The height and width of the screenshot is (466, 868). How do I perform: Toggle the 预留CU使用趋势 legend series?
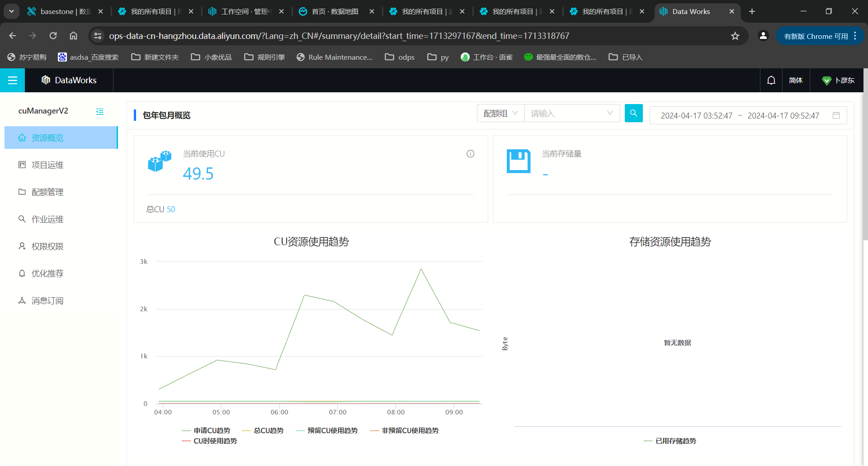[327, 430]
